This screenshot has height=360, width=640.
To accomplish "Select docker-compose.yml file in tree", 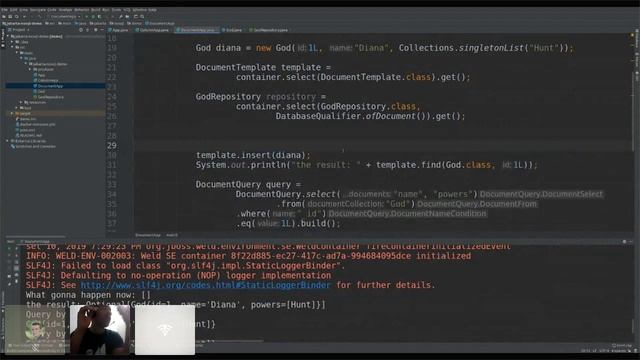I will [37, 124].
